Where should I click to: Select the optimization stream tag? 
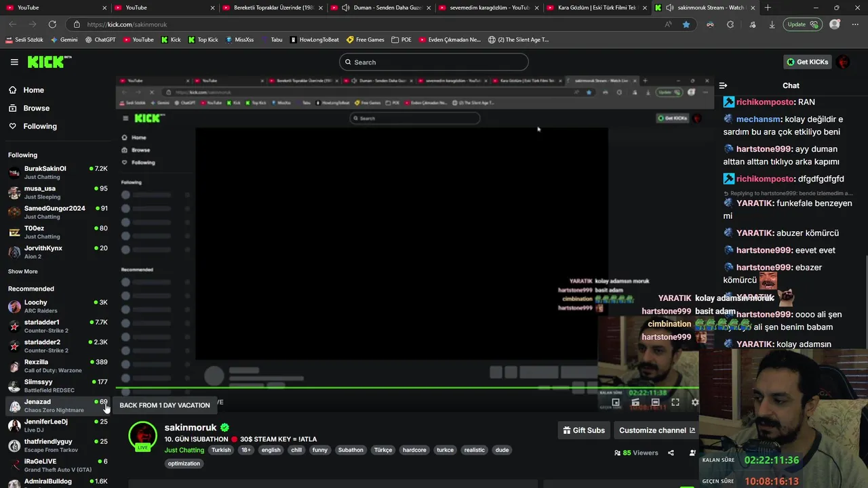(184, 464)
